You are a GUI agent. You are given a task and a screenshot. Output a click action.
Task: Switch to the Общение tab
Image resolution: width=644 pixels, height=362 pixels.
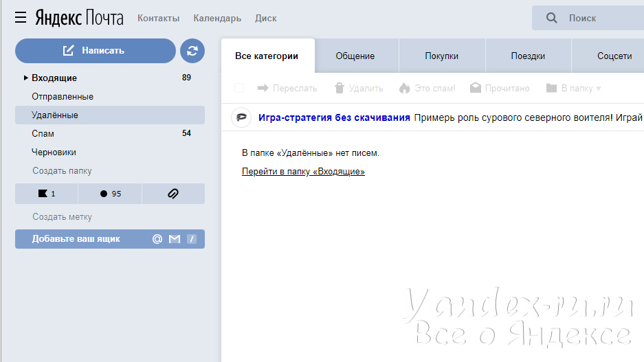pos(357,56)
